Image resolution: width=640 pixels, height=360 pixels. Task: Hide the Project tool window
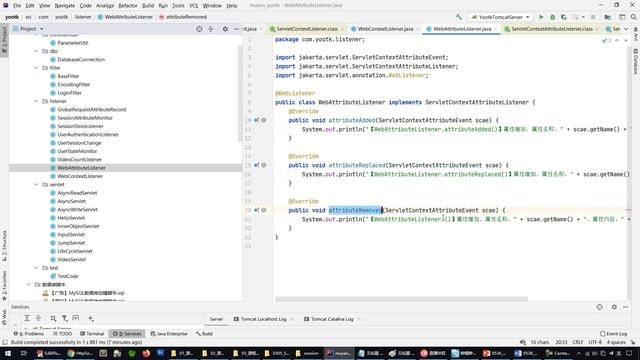(236, 29)
